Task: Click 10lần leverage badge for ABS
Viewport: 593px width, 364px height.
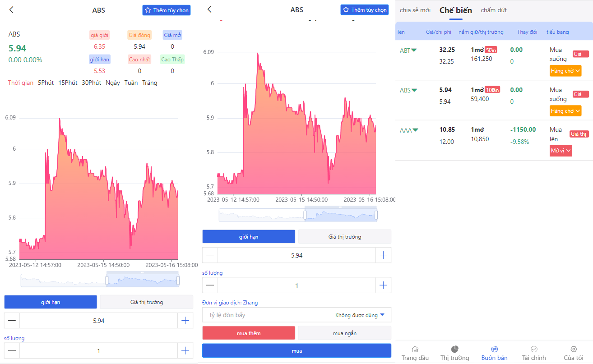Action: [x=492, y=90]
